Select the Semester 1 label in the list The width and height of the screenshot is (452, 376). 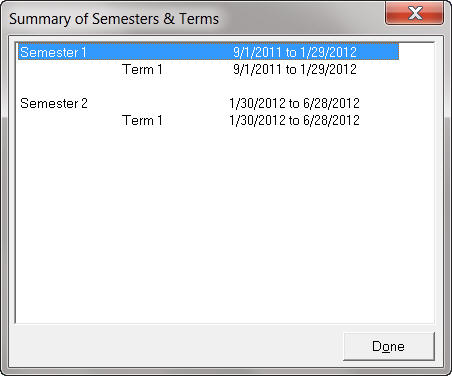53,52
